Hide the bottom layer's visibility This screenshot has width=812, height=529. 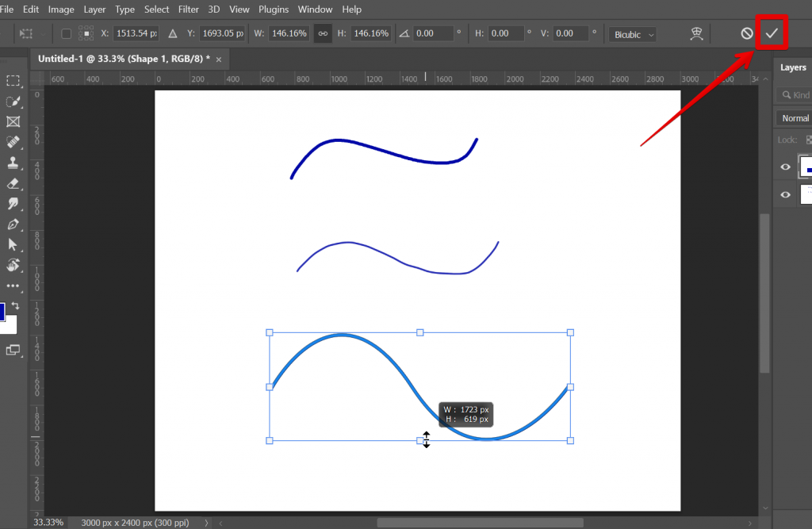[x=785, y=194]
